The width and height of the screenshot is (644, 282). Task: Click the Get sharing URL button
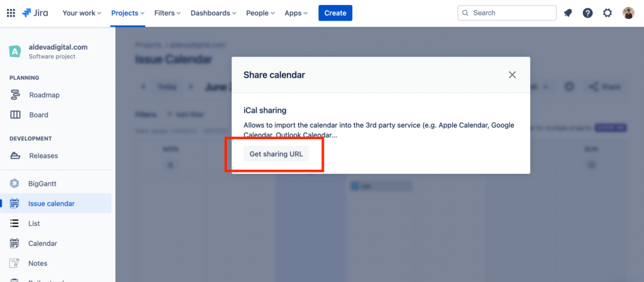coord(276,154)
